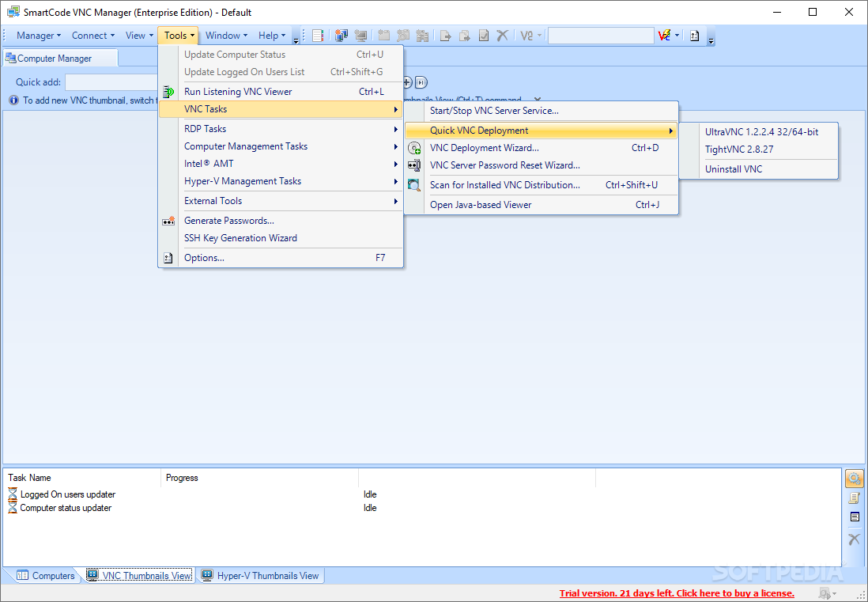Click the grayed export arrow document icon

point(446,36)
